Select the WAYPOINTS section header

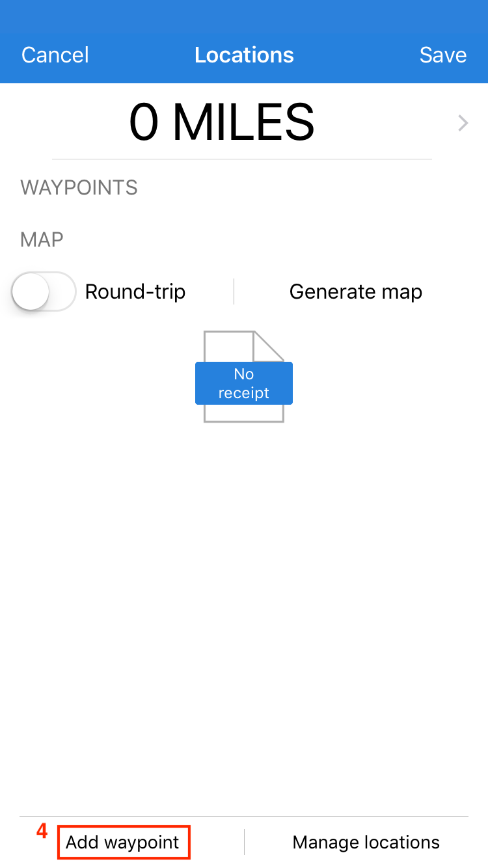point(79,187)
